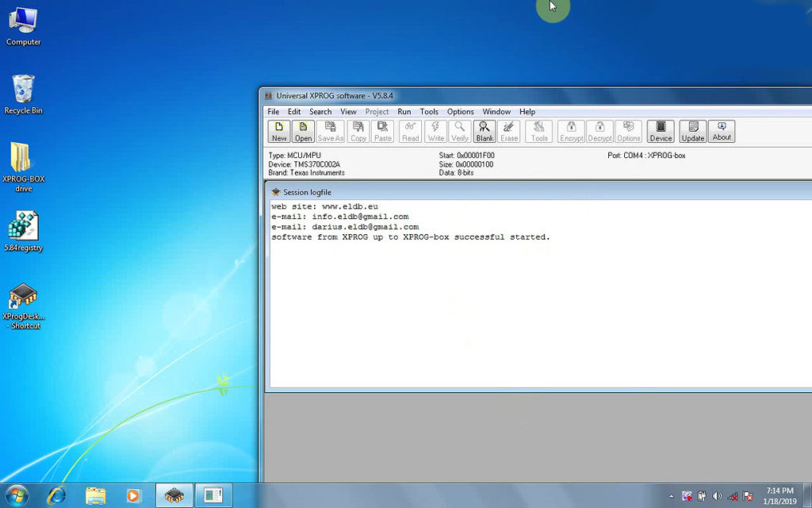Image resolution: width=812 pixels, height=508 pixels.
Task: Click the Verify toolbar button
Action: pos(460,132)
